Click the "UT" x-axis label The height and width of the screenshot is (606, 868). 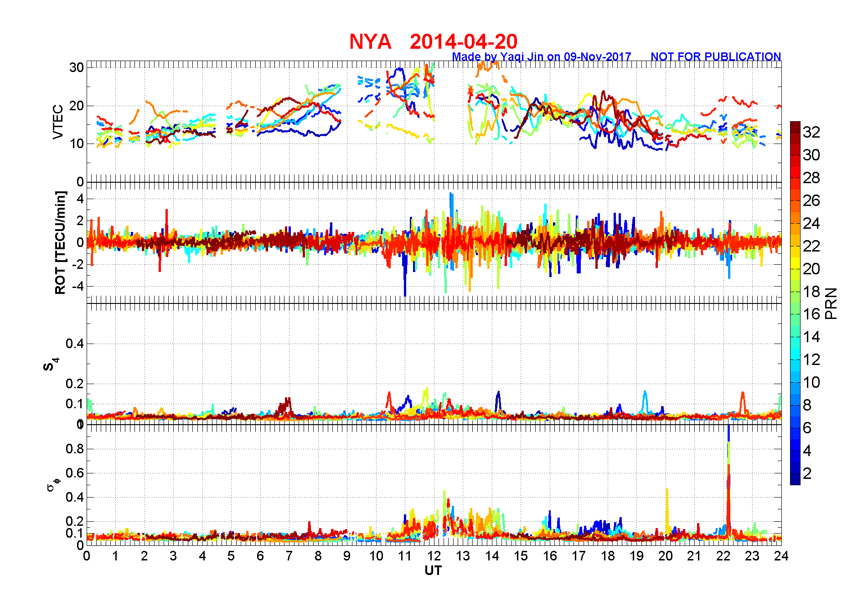coord(433,570)
